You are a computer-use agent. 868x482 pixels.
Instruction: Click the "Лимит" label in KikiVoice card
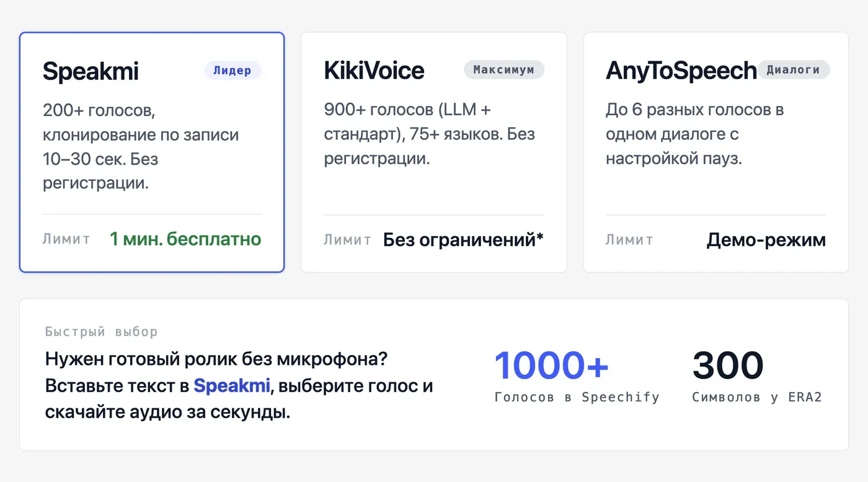pyautogui.click(x=347, y=240)
